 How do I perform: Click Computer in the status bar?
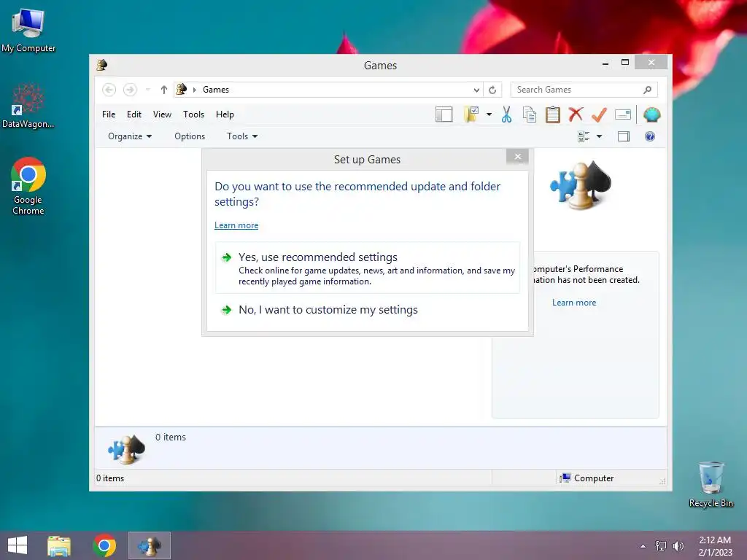(x=587, y=478)
